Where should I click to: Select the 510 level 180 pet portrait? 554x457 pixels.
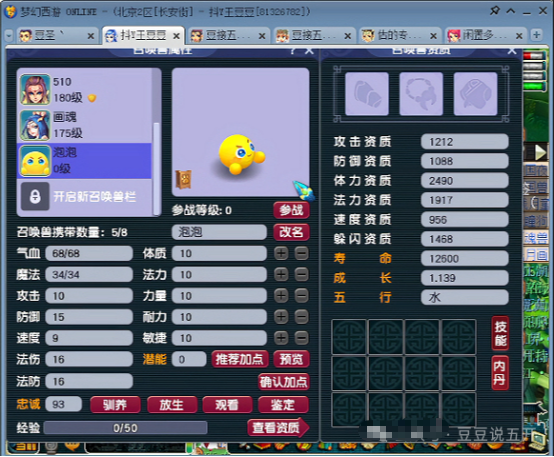[35, 89]
